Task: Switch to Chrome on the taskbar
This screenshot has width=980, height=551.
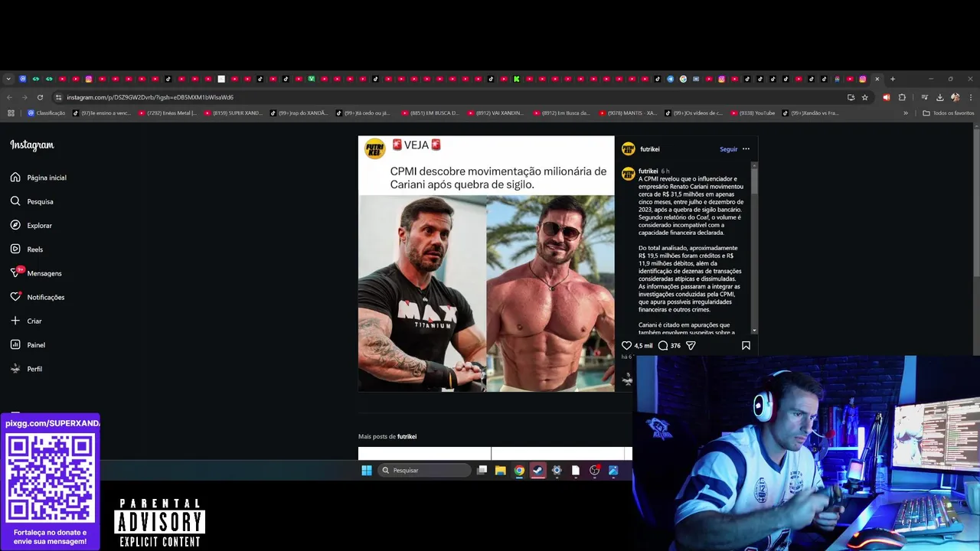Action: pos(519,471)
